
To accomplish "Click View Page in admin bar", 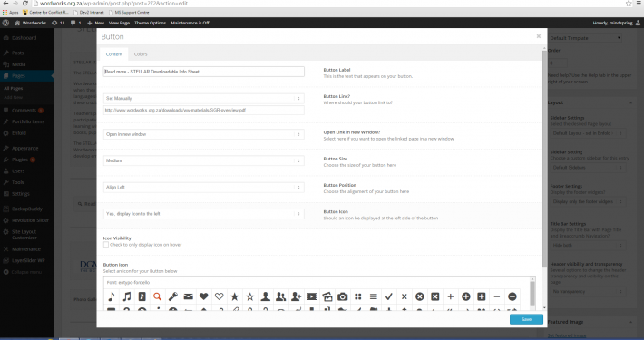I will [119, 23].
